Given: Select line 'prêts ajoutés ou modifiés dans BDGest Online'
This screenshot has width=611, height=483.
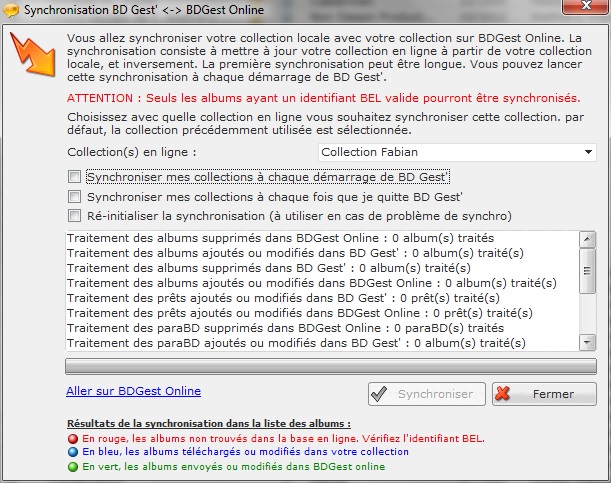Looking at the screenshot, I should (x=300, y=313).
